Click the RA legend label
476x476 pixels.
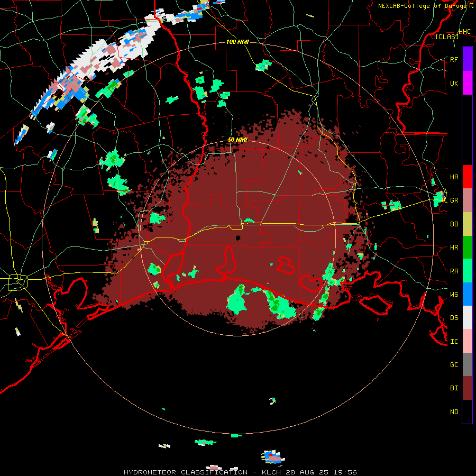point(454,271)
